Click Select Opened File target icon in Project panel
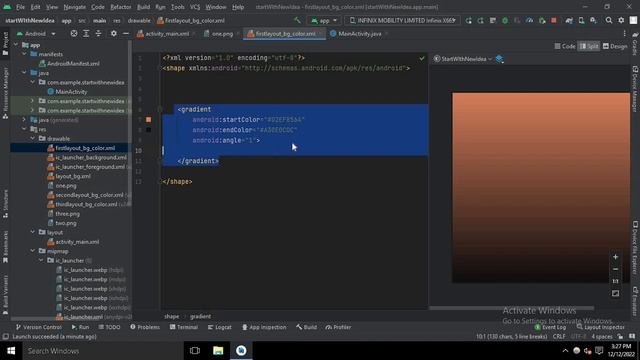 (74, 33)
